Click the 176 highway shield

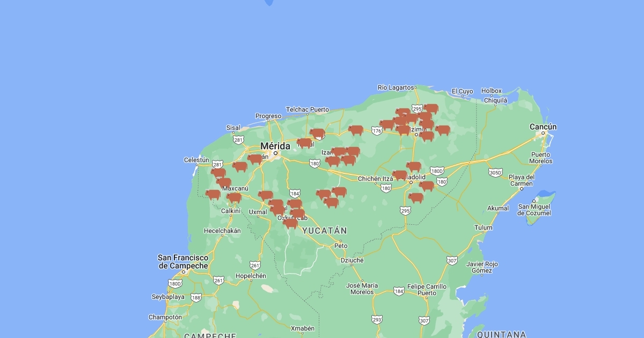[377, 130]
